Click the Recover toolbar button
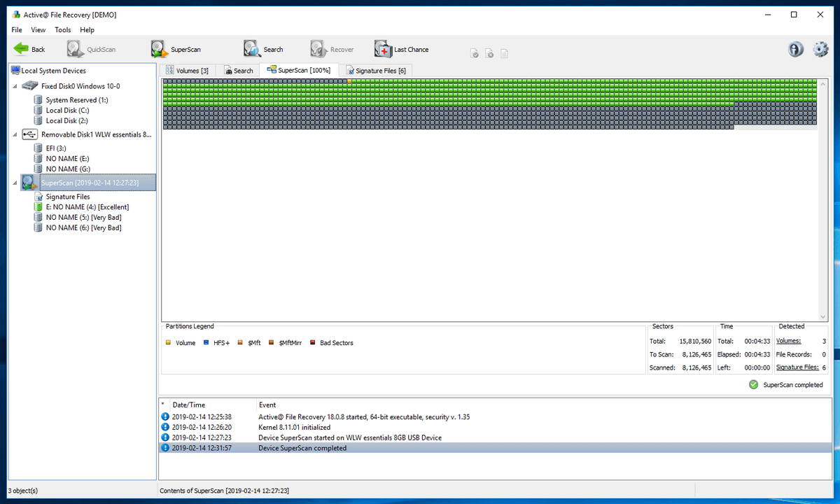840x504 pixels. click(x=332, y=49)
